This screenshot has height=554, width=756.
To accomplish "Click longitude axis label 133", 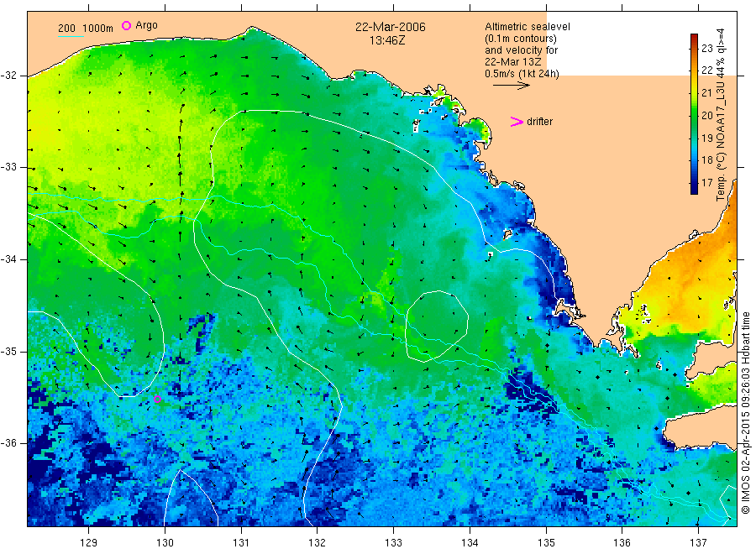I will pos(393,542).
